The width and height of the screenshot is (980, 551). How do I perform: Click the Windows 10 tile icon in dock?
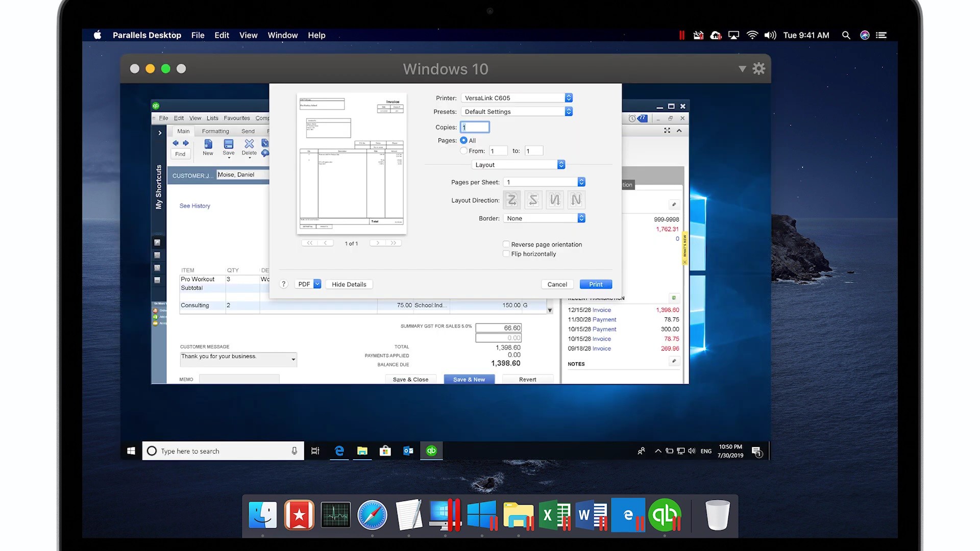[481, 516]
